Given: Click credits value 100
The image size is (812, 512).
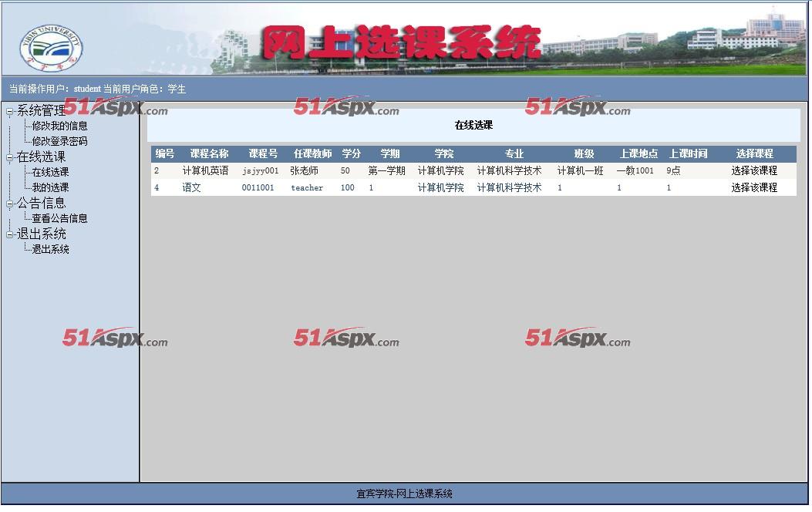Looking at the screenshot, I should [348, 187].
